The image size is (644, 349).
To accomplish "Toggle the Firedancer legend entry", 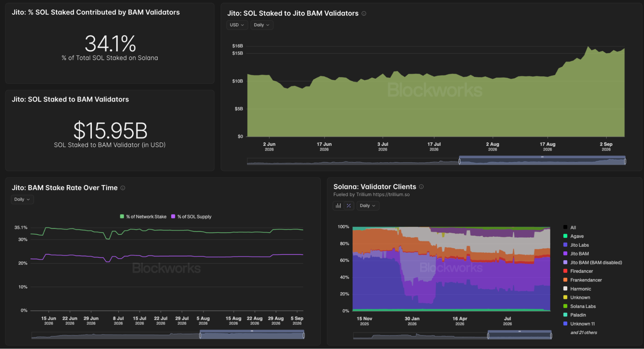I will coord(578,271).
